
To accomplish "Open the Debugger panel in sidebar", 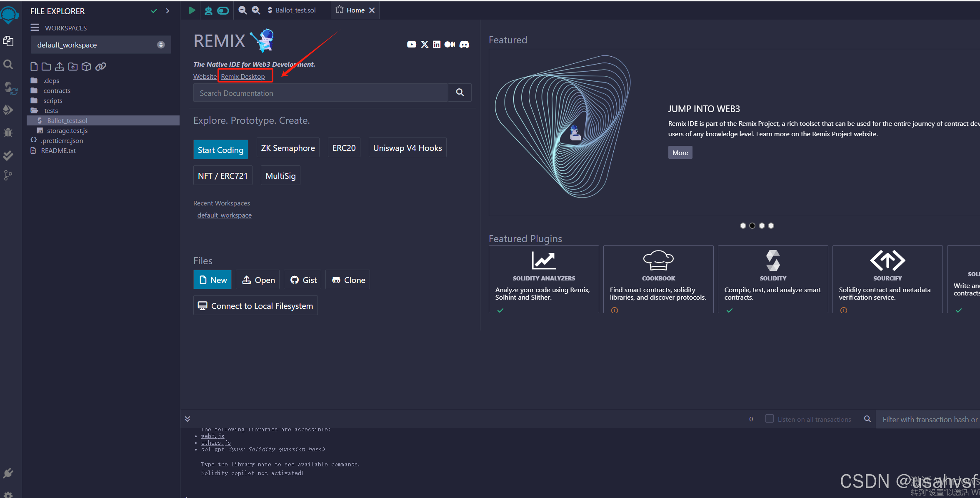I will [x=7, y=133].
